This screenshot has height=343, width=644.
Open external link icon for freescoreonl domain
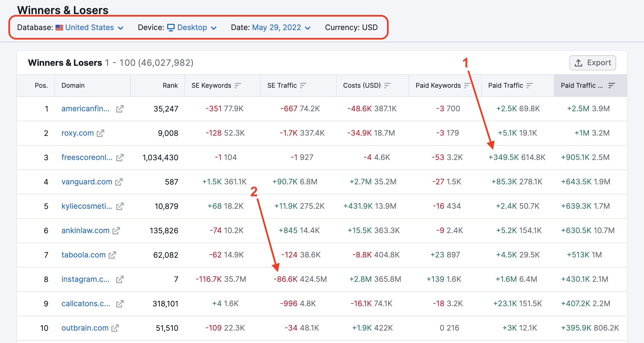120,158
